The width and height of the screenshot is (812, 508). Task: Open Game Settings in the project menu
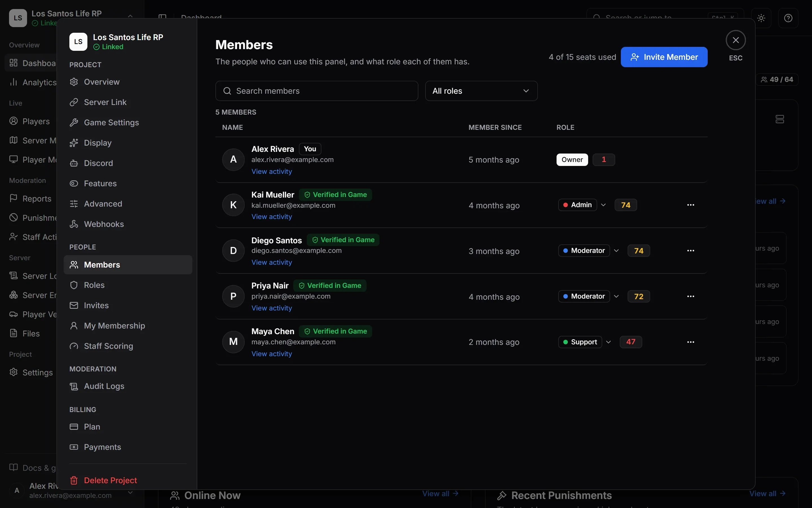(x=127, y=123)
